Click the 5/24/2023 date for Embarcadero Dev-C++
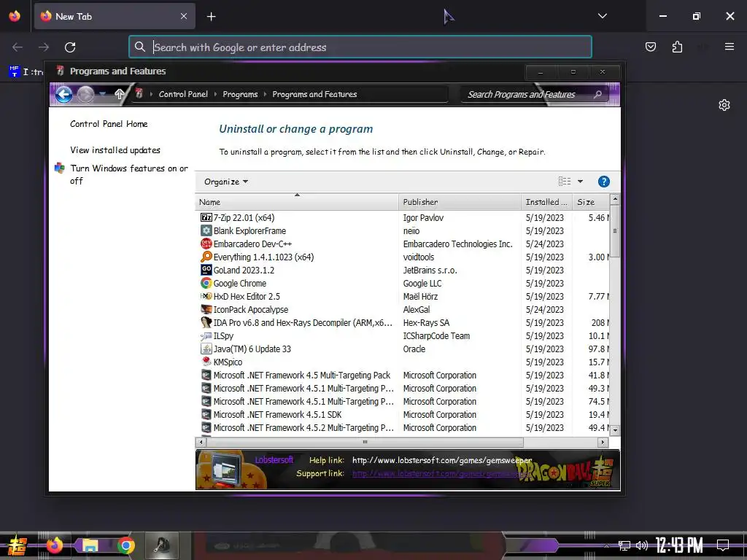Viewport: 747px width, 560px height. click(544, 244)
